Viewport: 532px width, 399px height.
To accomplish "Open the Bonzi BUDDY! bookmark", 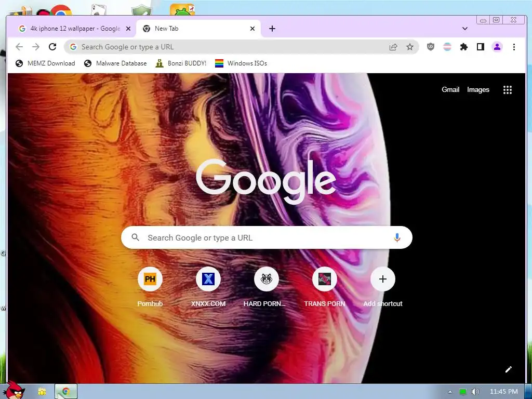I will 181,63.
